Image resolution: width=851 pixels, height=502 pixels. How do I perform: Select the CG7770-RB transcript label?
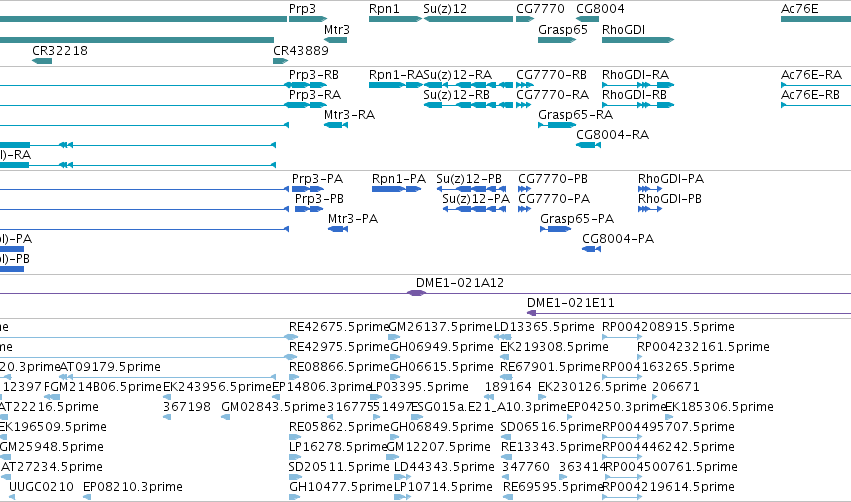tap(551, 74)
